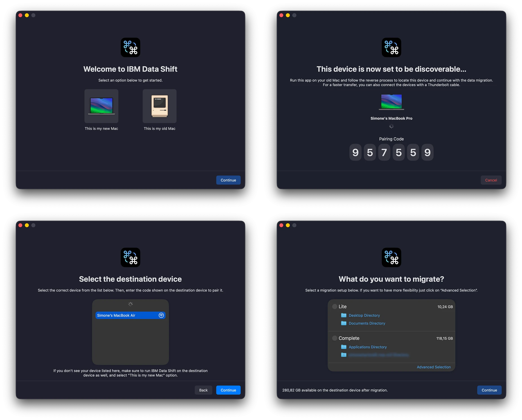Open the Desktop Directory link
The height and width of the screenshot is (420, 522).
click(x=364, y=315)
